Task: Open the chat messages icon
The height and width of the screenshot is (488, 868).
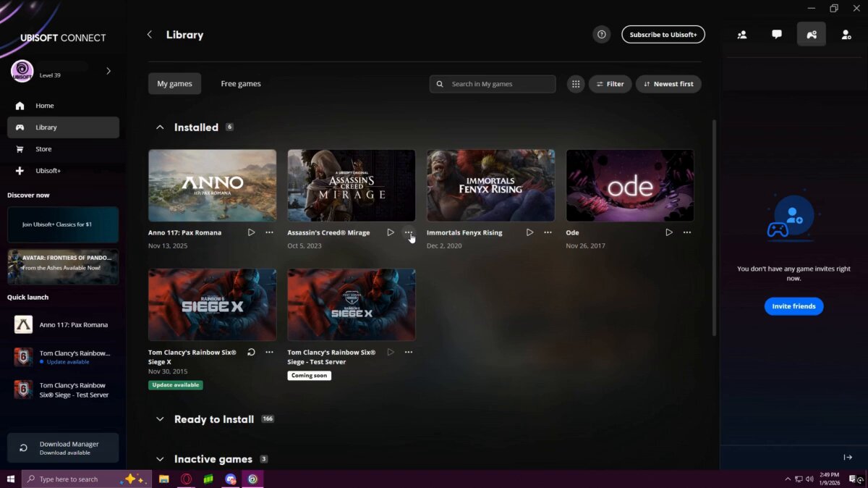Action: tap(777, 35)
